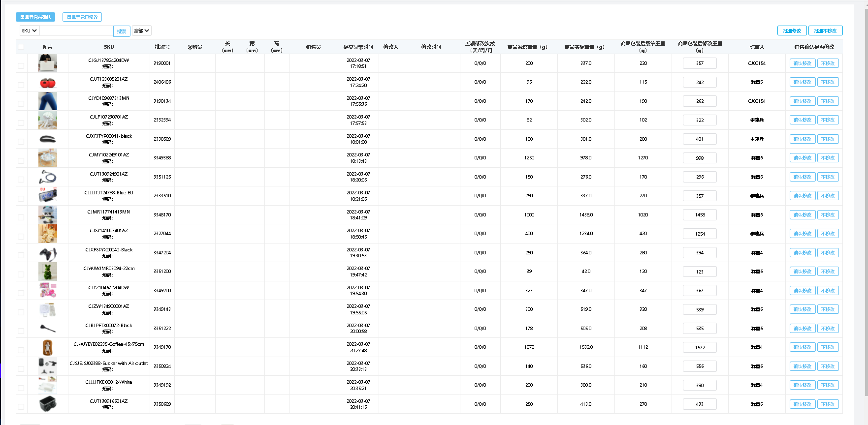Click the 提交异常时间 column header
The width and height of the screenshot is (868, 425).
click(358, 47)
